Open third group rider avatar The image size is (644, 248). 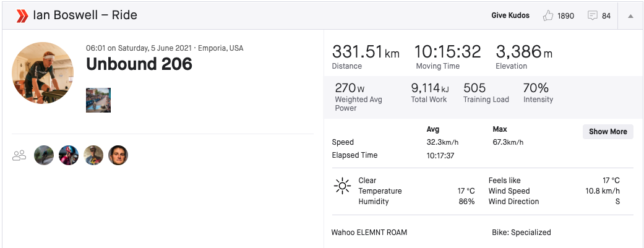93,156
